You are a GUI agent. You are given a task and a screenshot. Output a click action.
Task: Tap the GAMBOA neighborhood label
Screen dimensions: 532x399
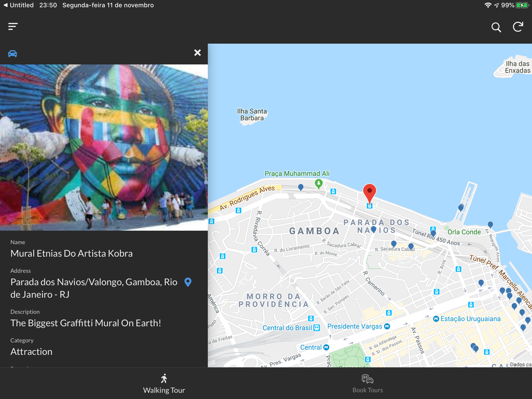pyautogui.click(x=314, y=231)
